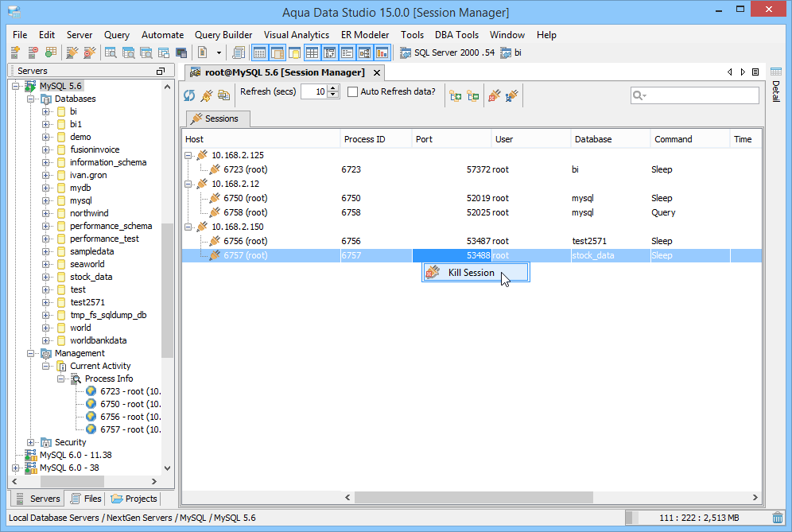Image resolution: width=792 pixels, height=532 pixels.
Task: Click the bi connection shortcut in the toolbar
Action: (511, 52)
